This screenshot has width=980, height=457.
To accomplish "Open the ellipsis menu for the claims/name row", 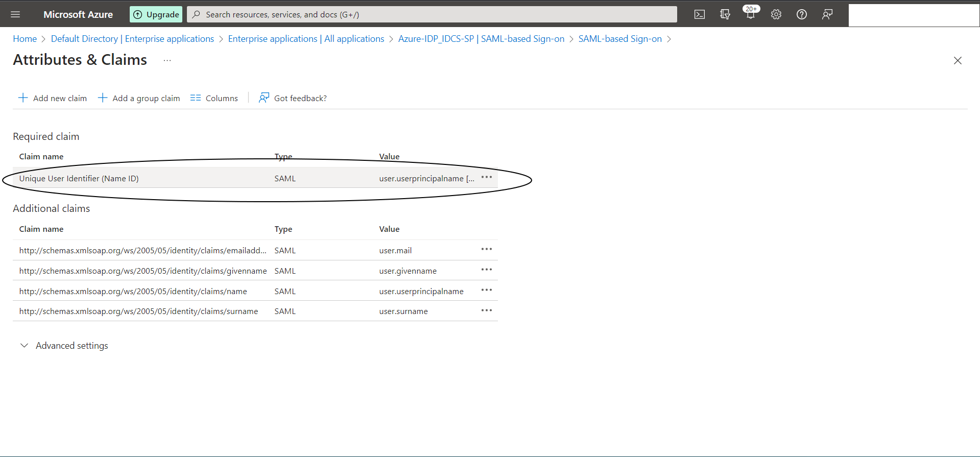I will point(487,290).
